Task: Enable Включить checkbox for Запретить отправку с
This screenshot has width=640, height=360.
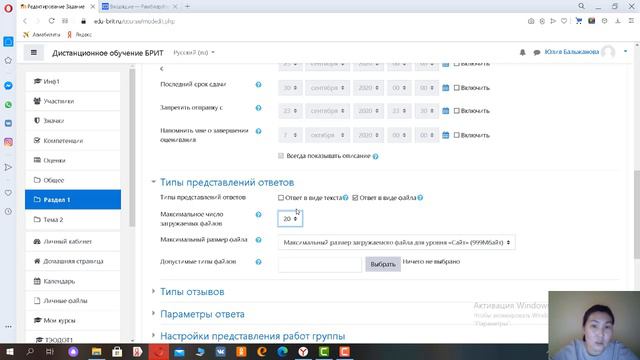Action: click(457, 111)
